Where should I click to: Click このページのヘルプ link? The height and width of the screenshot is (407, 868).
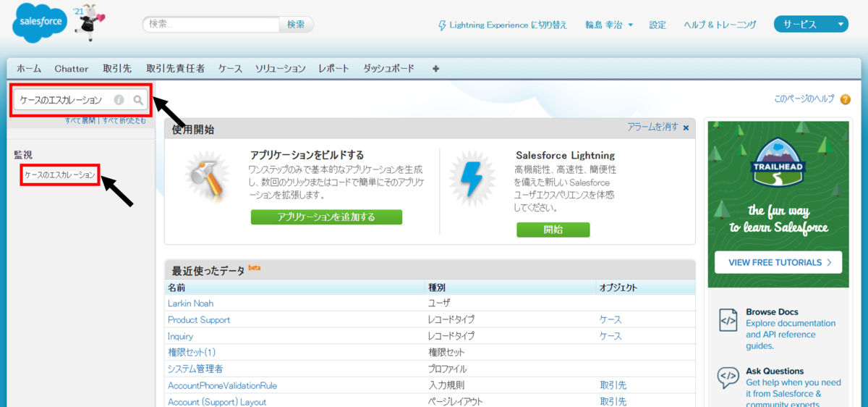(804, 99)
